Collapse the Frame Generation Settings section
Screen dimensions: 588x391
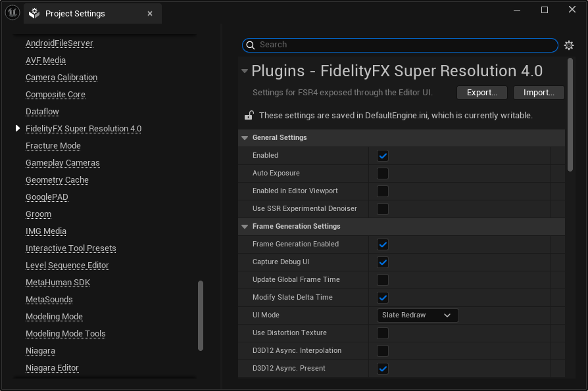tap(245, 227)
